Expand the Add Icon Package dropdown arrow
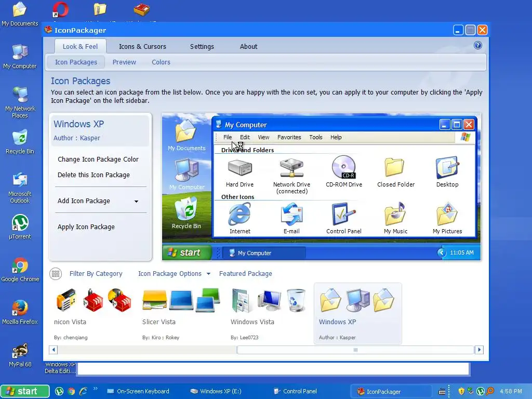The width and height of the screenshot is (532, 399). (x=136, y=201)
